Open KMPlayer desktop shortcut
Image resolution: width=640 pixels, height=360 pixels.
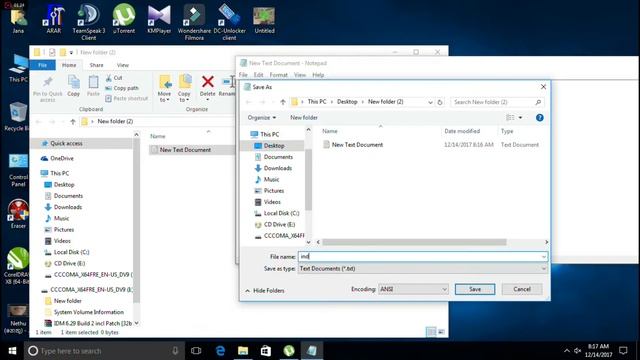(x=159, y=19)
